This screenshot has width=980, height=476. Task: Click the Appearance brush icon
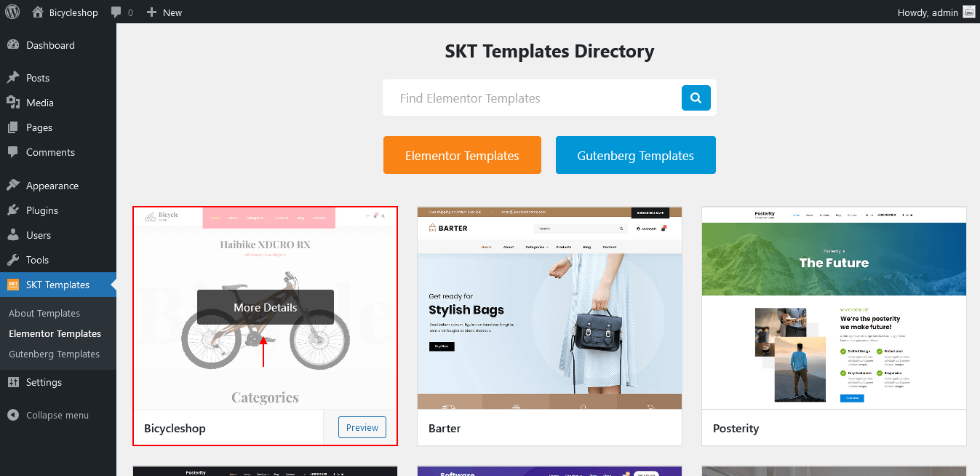[13, 186]
